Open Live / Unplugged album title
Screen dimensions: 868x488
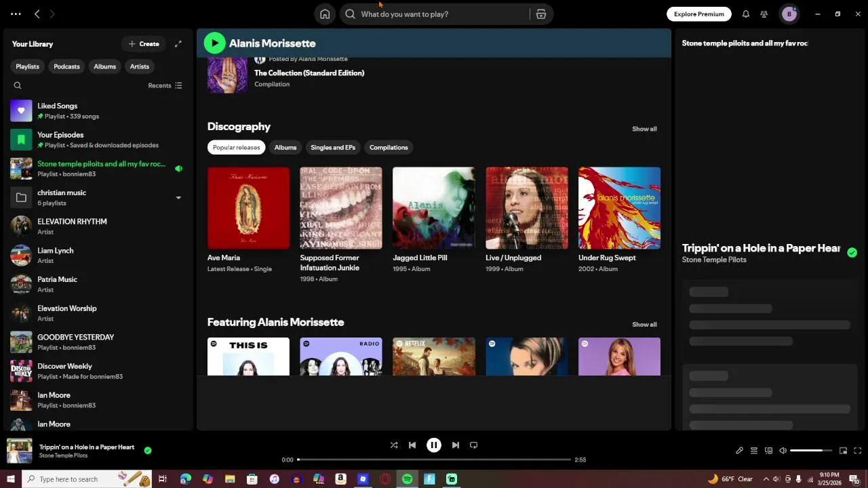click(x=513, y=258)
